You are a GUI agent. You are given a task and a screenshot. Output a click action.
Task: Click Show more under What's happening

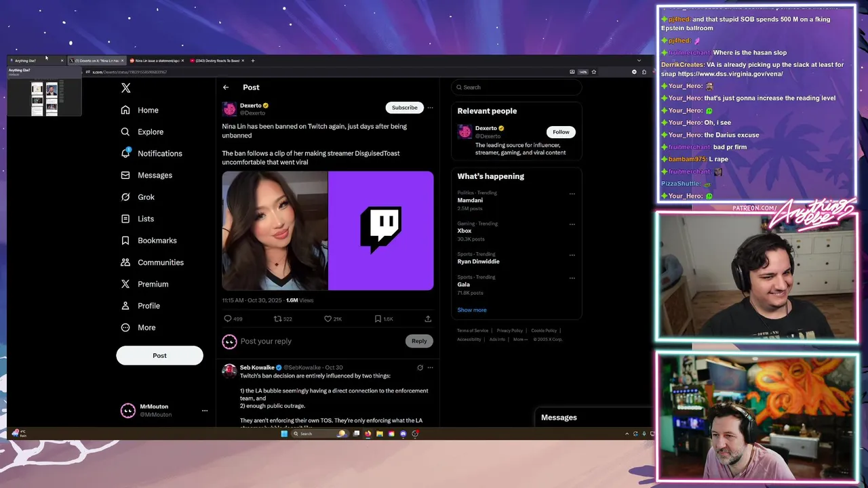472,310
